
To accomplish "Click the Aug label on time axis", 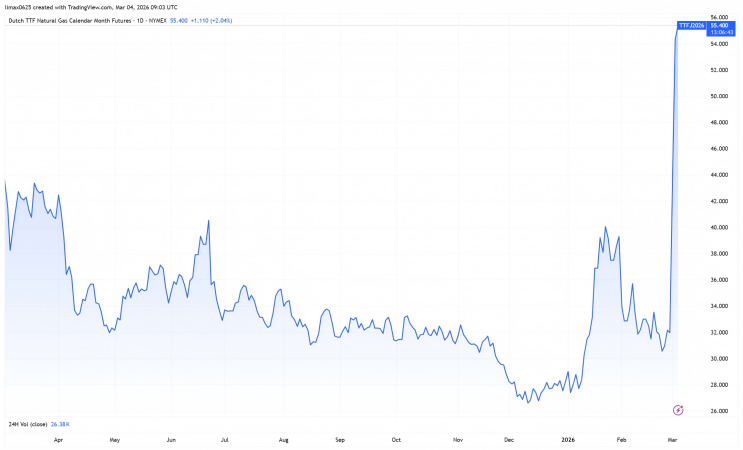I will 284,439.
